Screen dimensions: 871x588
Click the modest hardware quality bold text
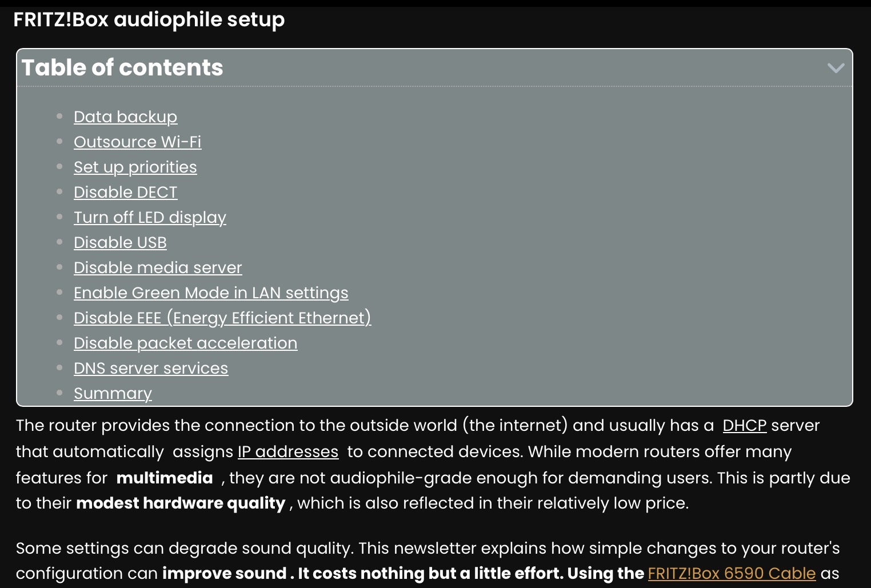click(x=181, y=503)
